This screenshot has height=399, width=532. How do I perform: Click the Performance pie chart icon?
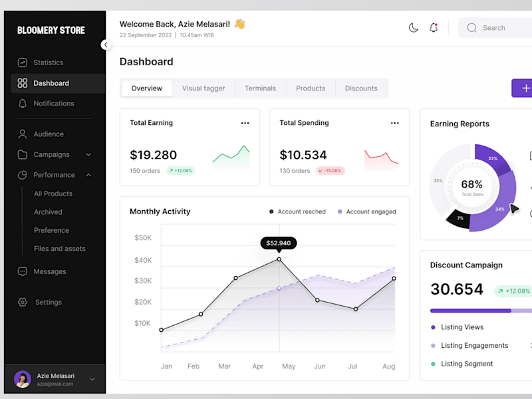pos(23,175)
